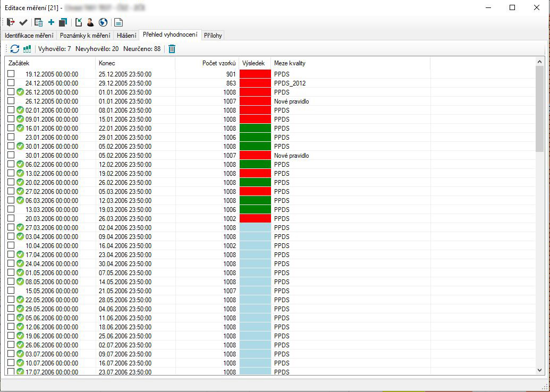550x392 pixels.
Task: Click the exit door icon in toolbar
Action: (x=11, y=22)
